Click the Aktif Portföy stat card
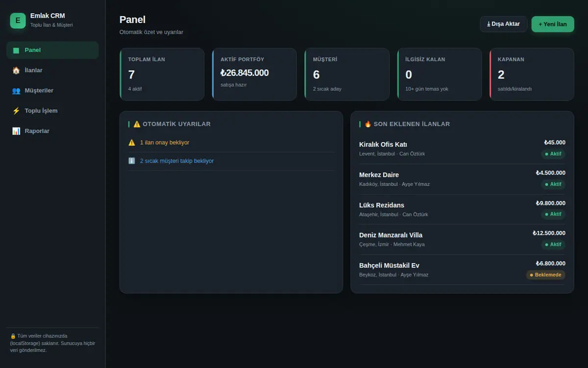 [x=254, y=74]
